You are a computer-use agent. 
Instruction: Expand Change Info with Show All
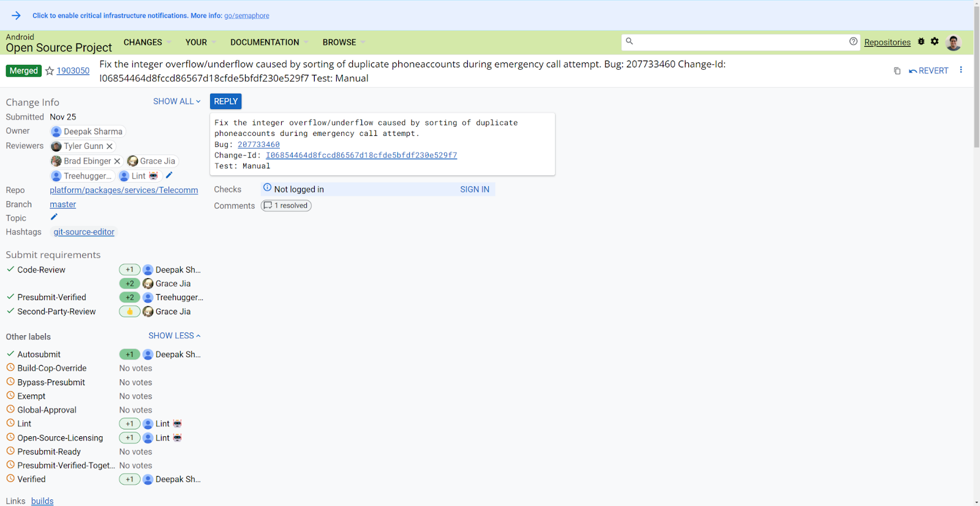coord(176,102)
